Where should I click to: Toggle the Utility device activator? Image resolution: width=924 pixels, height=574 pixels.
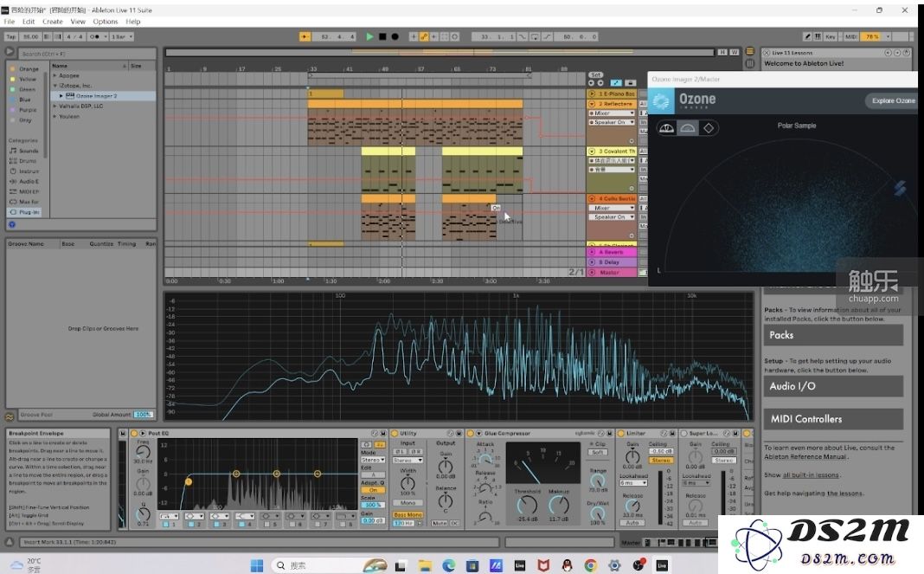395,433
